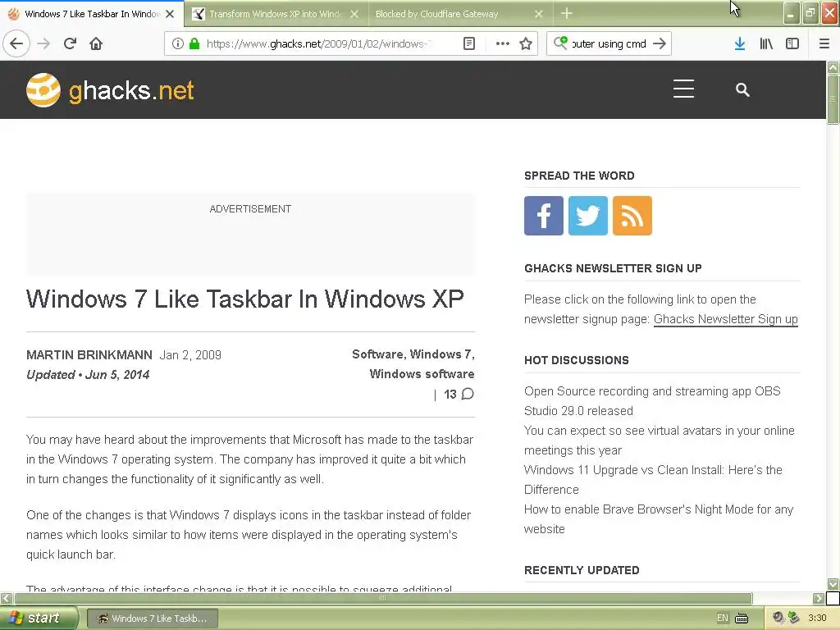This screenshot has width=840, height=630.
Task: Click the search engine magnifier icon
Action: (560, 43)
